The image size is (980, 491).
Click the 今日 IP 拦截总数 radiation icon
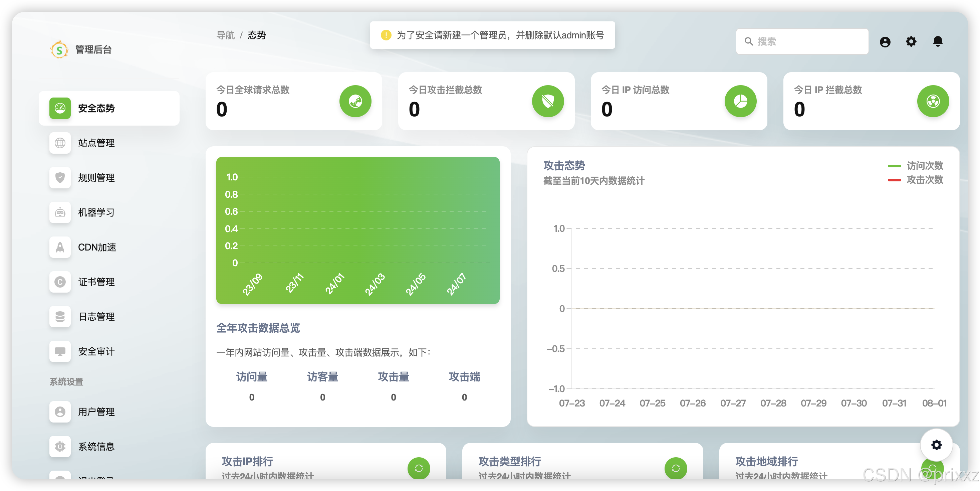pos(933,101)
